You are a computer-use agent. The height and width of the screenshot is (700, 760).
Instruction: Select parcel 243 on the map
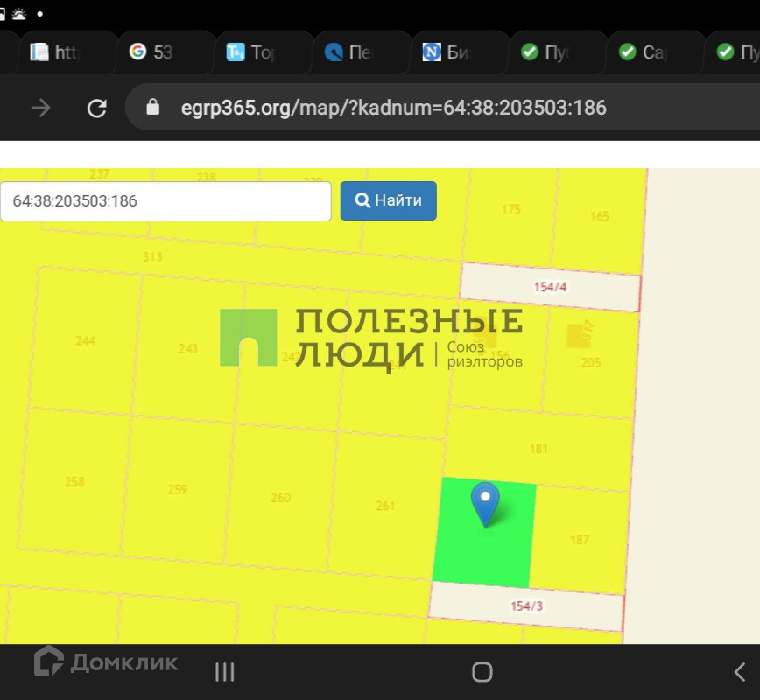point(187,348)
